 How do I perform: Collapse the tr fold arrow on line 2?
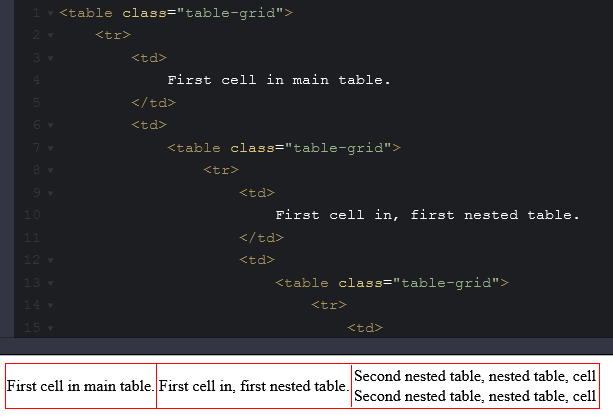[50, 36]
